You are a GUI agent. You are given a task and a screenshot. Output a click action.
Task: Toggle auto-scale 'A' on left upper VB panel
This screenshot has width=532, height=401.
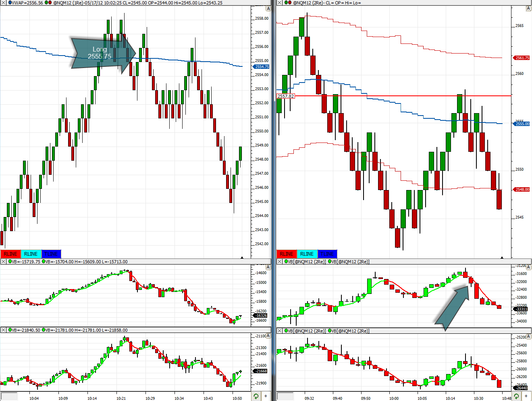coord(268,267)
